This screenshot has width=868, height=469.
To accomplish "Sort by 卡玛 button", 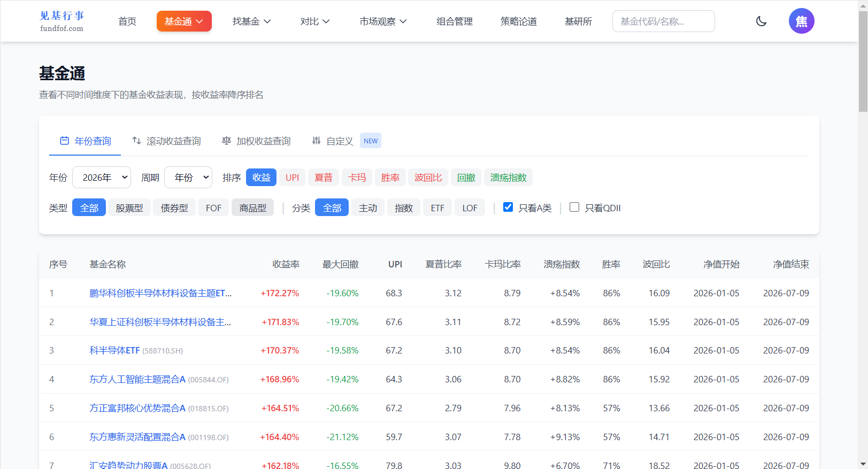I will point(357,178).
